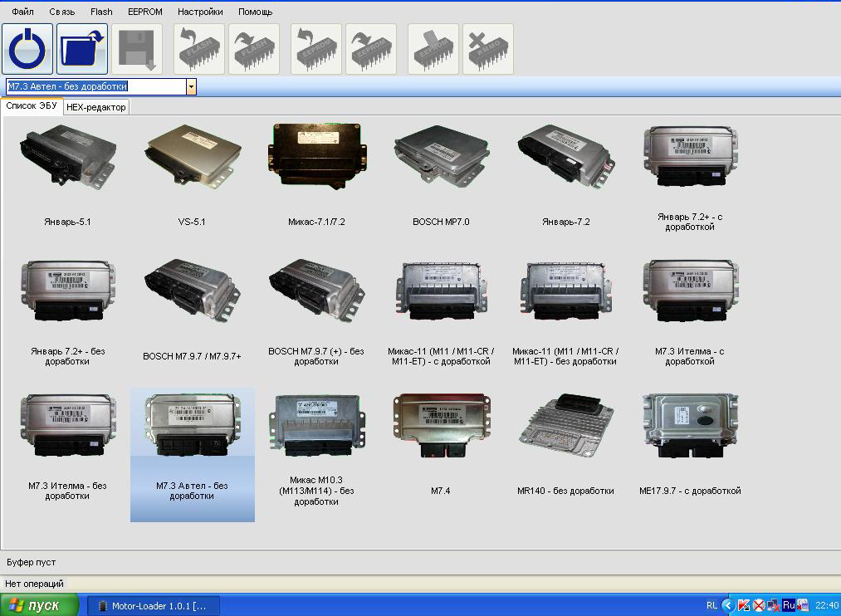Open the Flash menu
This screenshot has width=841, height=616.
[101, 12]
